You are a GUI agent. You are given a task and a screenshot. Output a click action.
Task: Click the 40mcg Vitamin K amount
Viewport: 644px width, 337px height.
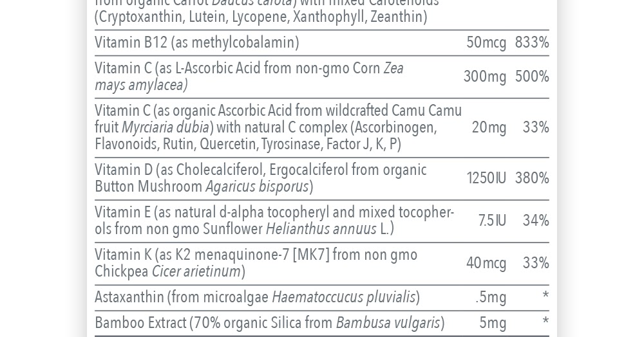pos(486,263)
